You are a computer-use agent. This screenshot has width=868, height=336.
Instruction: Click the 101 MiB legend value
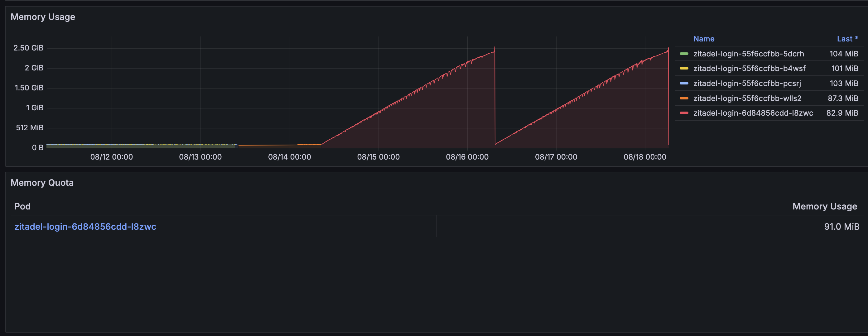844,68
